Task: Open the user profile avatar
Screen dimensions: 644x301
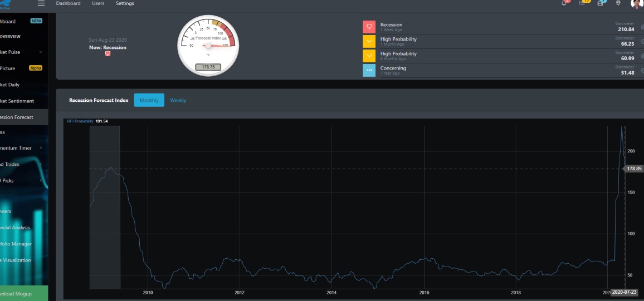Action: (x=636, y=3)
